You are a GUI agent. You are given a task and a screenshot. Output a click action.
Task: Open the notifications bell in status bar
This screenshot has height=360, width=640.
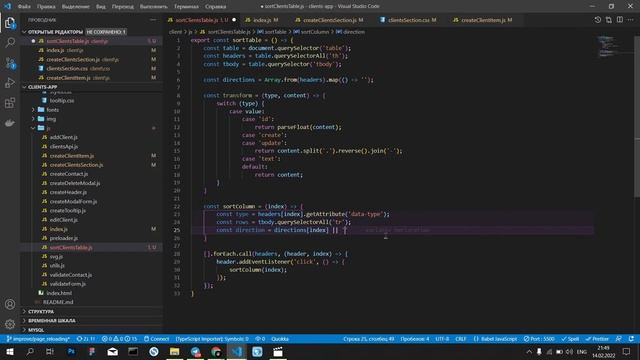click(631, 339)
